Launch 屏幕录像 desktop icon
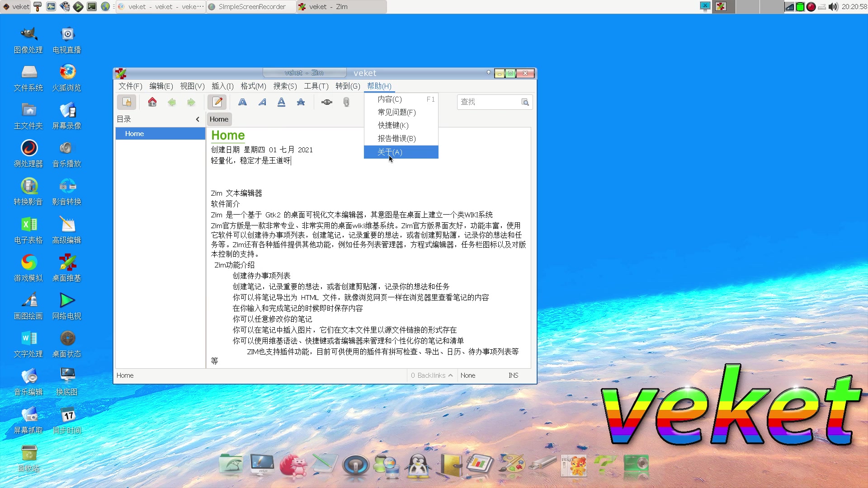868x488 pixels. [x=67, y=116]
